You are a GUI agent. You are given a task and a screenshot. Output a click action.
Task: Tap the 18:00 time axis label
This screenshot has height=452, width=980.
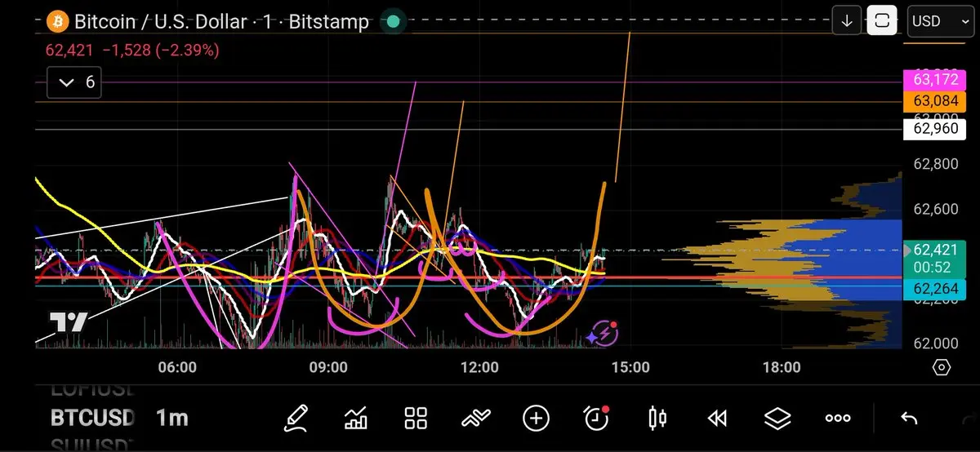coord(782,368)
